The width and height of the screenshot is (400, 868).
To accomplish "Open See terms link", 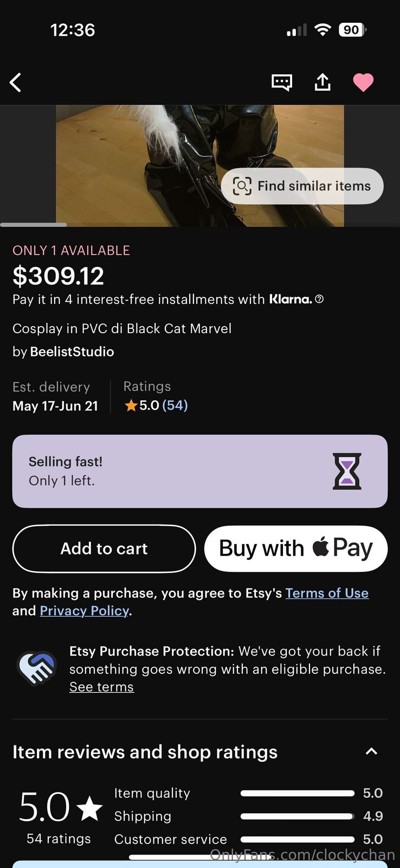I will pos(101,687).
